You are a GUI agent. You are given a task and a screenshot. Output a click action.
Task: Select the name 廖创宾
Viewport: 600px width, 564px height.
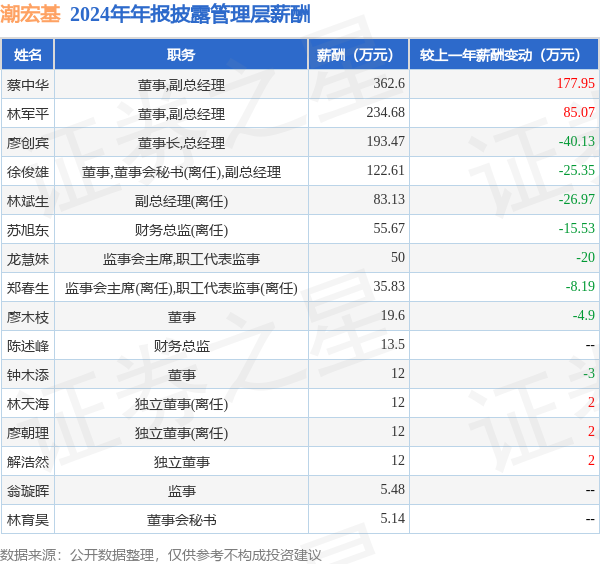pyautogui.click(x=28, y=143)
